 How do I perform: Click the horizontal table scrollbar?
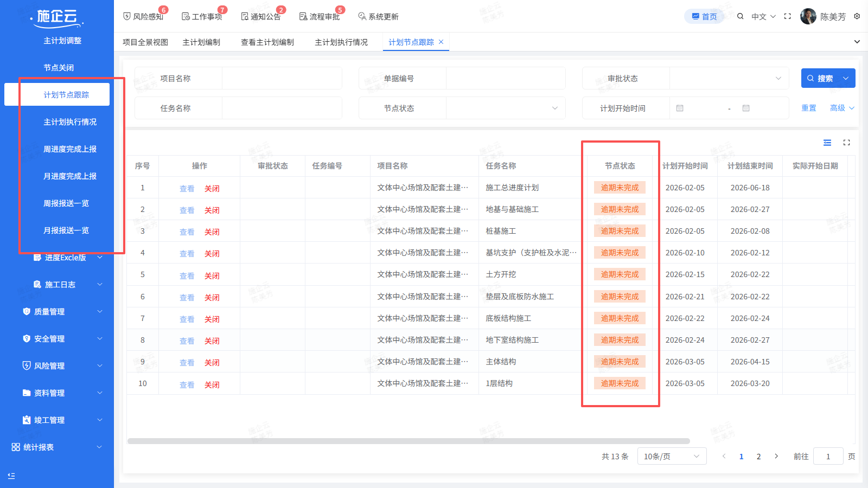(409, 441)
